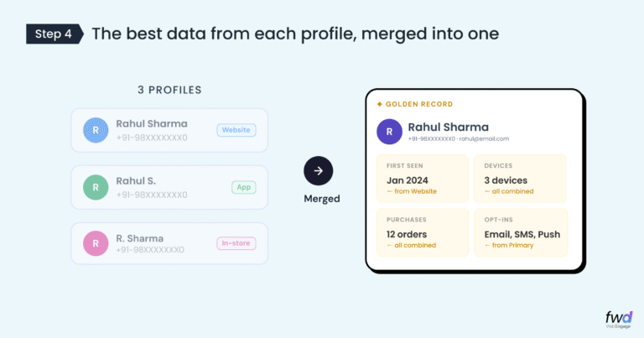Select the Website source tag
The image size is (644, 338).
pyautogui.click(x=236, y=130)
